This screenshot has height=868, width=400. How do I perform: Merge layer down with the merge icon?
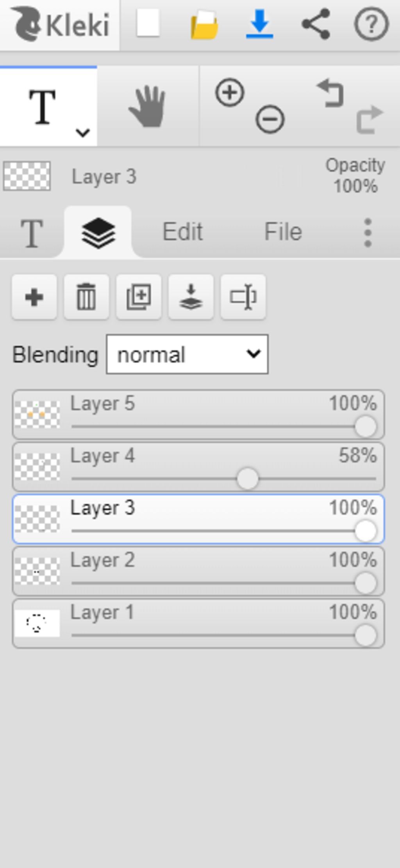coord(191,297)
